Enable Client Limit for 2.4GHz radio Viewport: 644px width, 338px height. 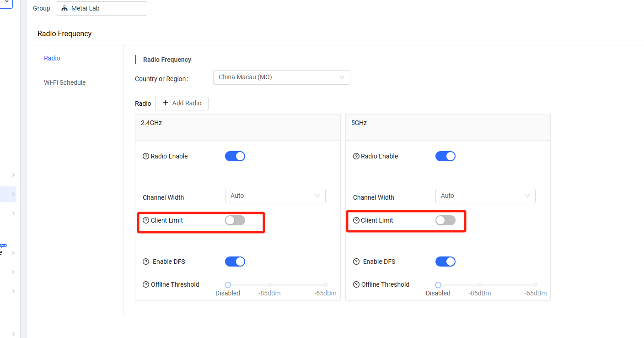pyautogui.click(x=235, y=220)
